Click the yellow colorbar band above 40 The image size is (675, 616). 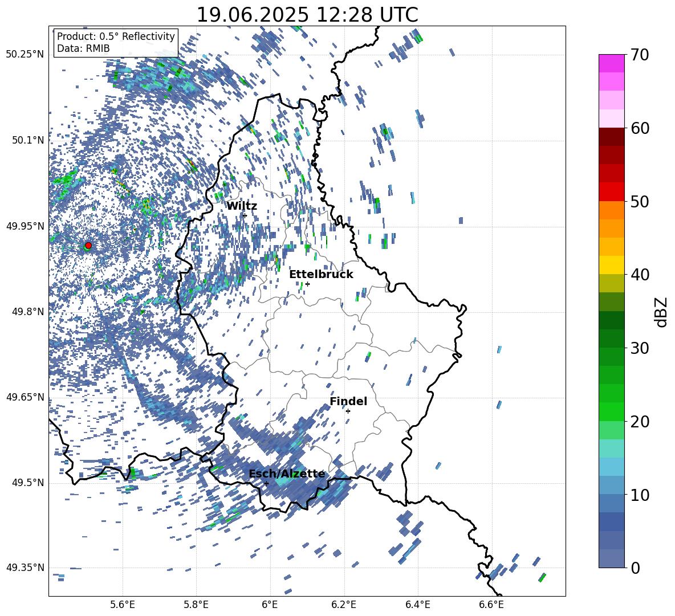[611, 265]
